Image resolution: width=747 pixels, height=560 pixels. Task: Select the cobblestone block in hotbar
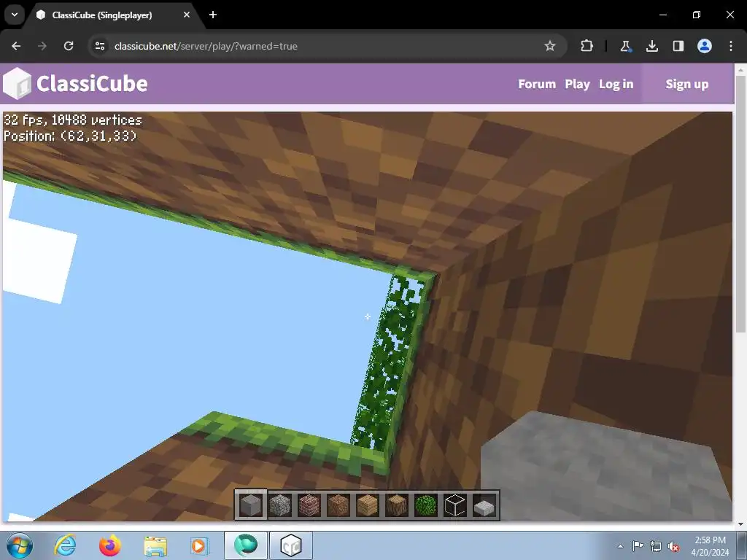pos(280,505)
